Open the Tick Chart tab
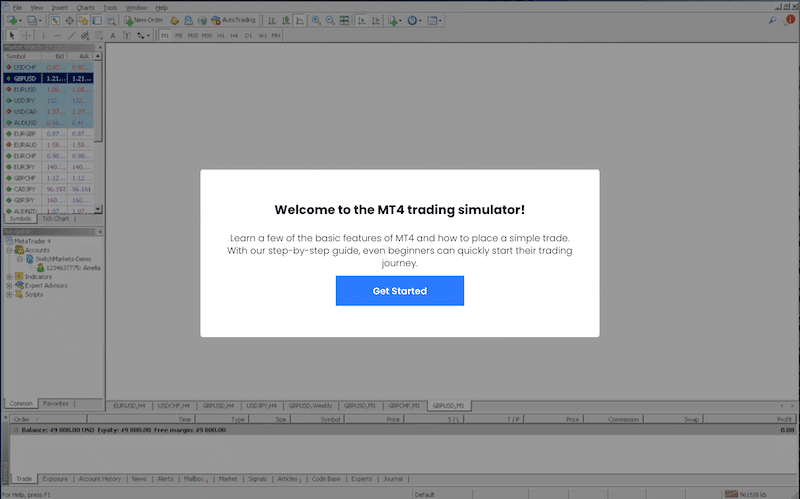800x499 pixels. pyautogui.click(x=56, y=218)
